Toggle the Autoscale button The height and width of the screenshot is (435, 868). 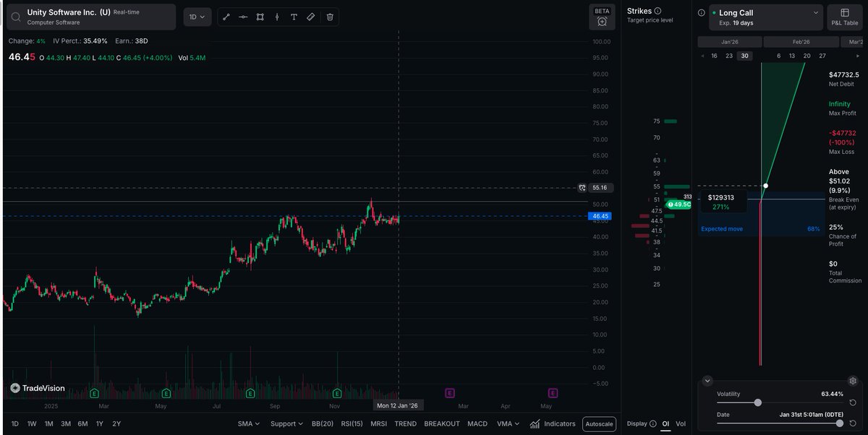599,424
